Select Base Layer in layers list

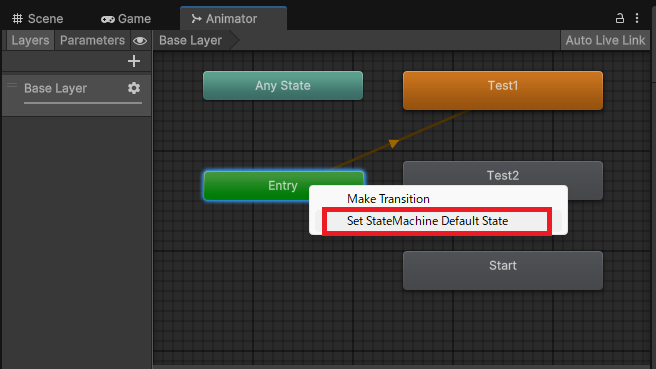77,95
